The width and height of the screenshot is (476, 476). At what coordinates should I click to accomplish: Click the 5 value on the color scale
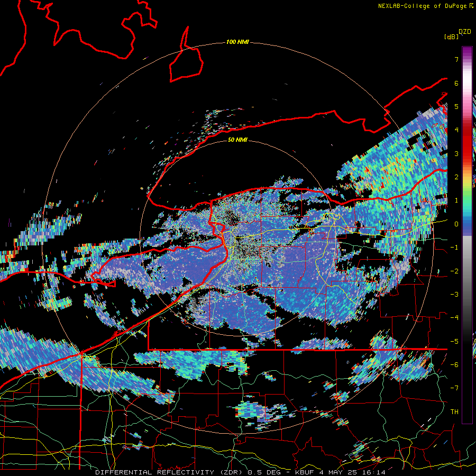tap(456, 106)
